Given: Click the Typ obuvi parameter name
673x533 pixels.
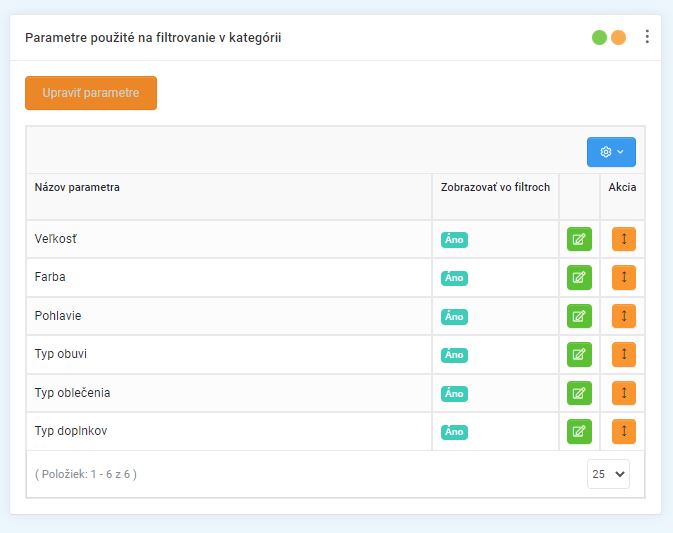Looking at the screenshot, I should 61,354.
